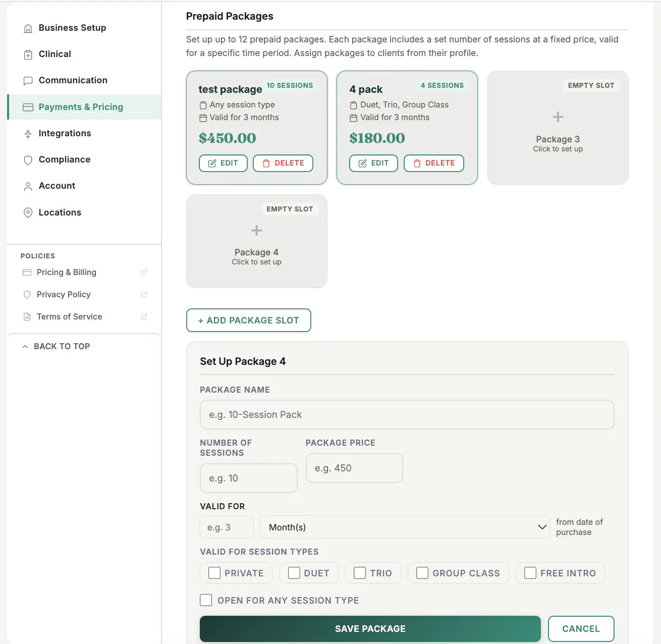This screenshot has height=644, width=661.
Task: Click the Package 4 empty slot label
Action: (x=257, y=252)
